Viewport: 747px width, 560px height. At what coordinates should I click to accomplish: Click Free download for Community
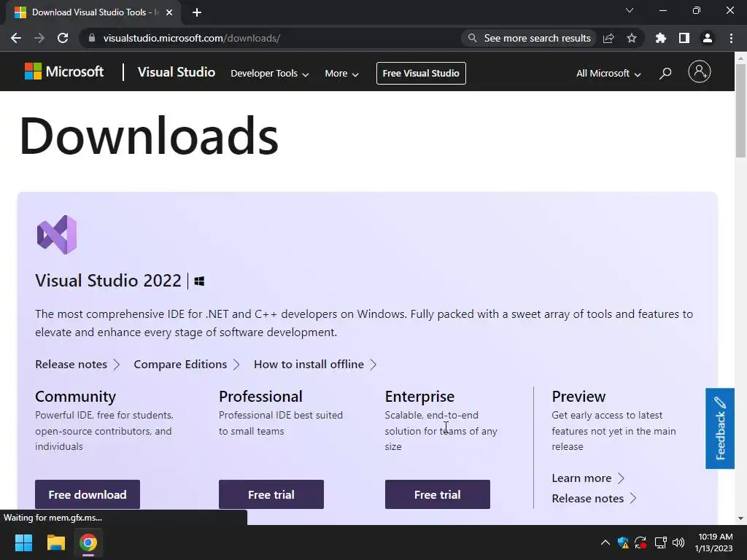coord(88,494)
